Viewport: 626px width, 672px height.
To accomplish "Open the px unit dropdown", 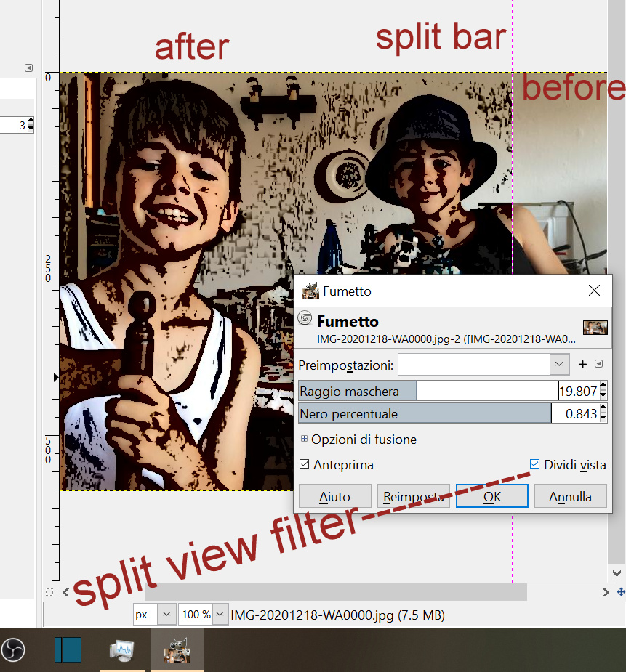I will point(166,615).
